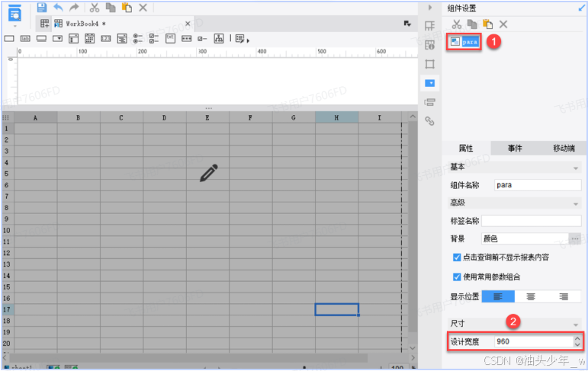The height and width of the screenshot is (371, 588).
Task: Open the widget settings sidebar icon
Action: [x=429, y=83]
